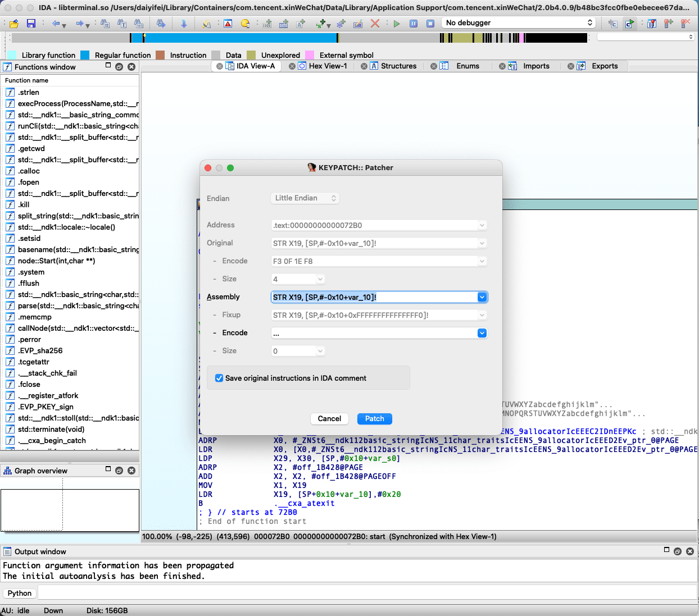Jump back with the left arrow
The width and height of the screenshot is (699, 616).
(x=56, y=24)
